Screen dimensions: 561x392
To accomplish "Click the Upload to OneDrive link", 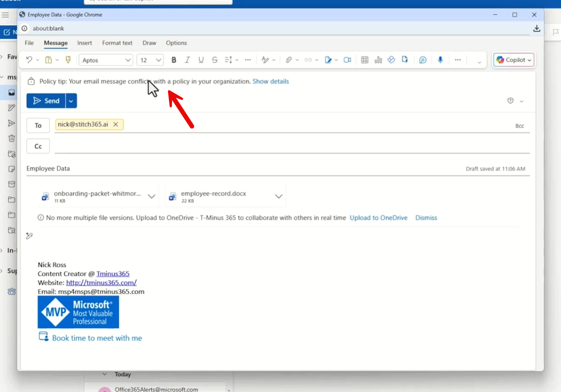I will [378, 218].
